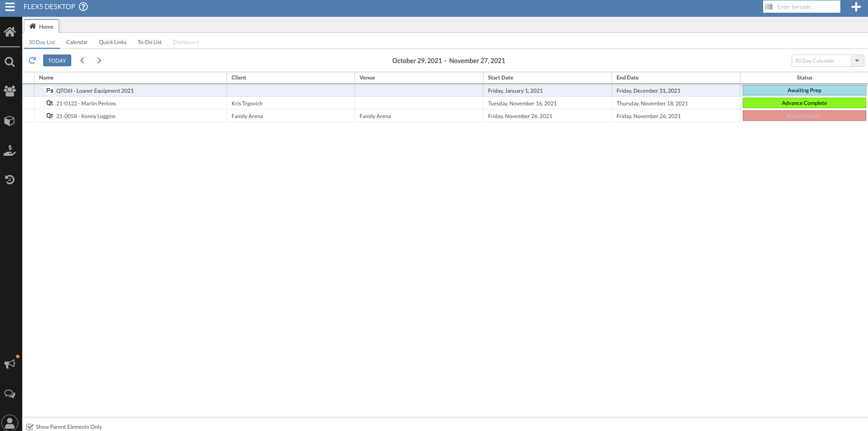868x431 pixels.
Task: Open the contacts people icon
Action: 10,91
